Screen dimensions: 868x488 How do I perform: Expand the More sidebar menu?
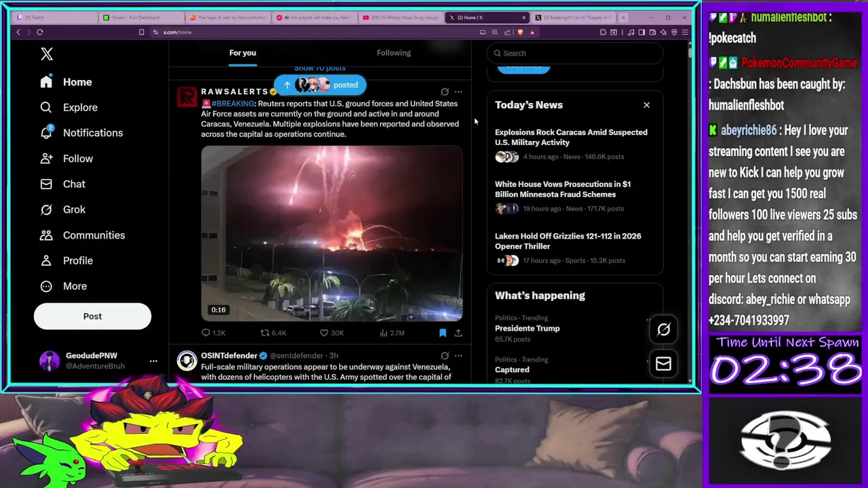click(x=63, y=286)
